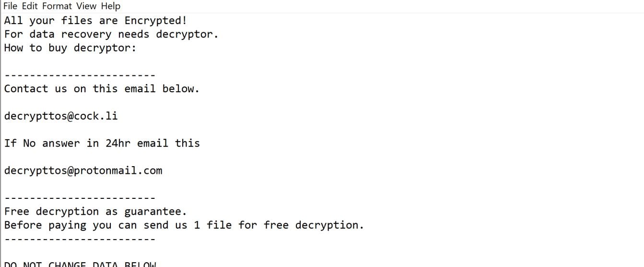Open the Help menu
This screenshot has height=267, width=644.
click(x=110, y=6)
